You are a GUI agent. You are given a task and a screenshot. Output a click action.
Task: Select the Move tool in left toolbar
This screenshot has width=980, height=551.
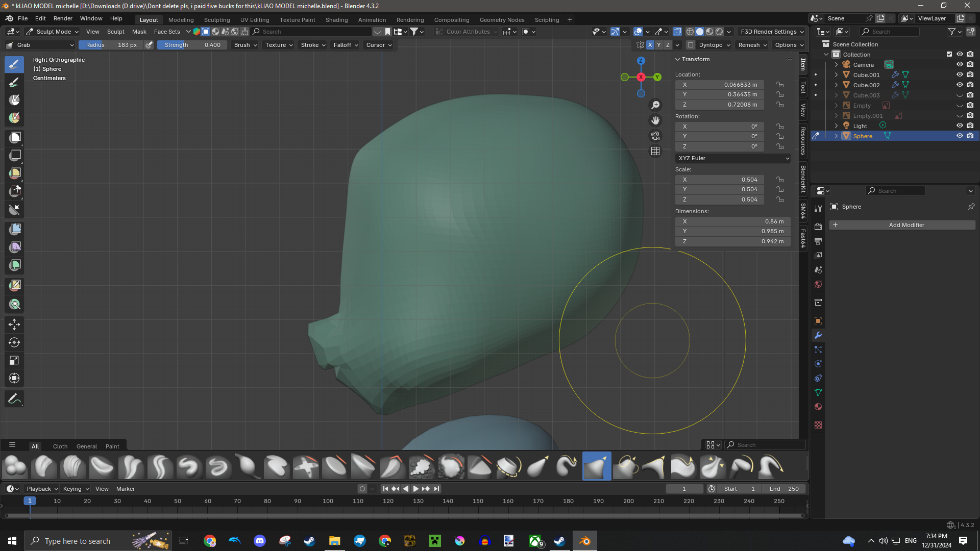point(15,324)
